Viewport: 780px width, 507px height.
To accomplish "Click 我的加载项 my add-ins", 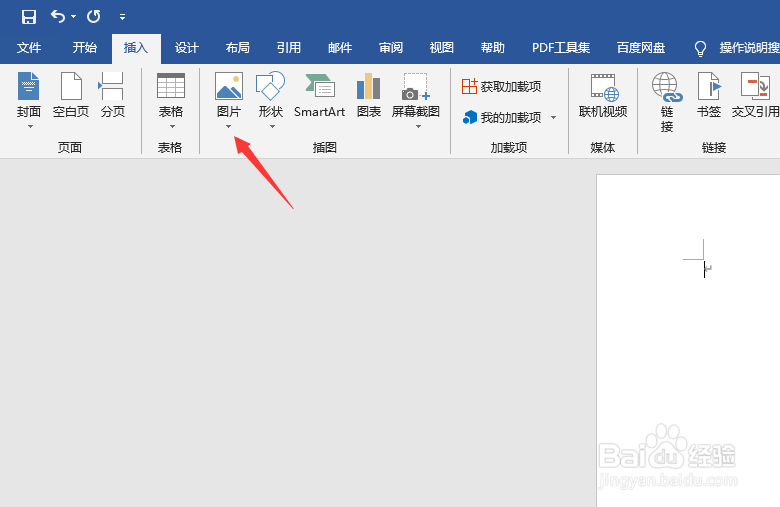I will click(x=501, y=117).
